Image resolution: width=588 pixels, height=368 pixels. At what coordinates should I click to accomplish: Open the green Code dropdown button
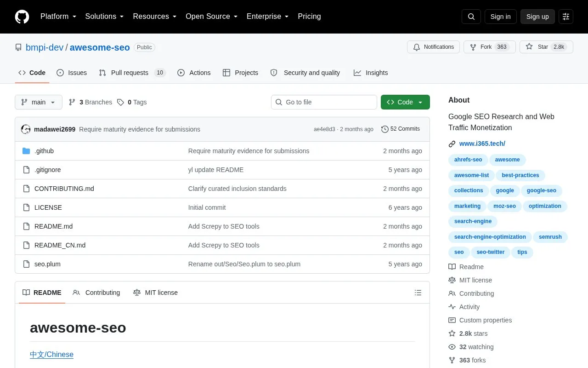point(405,102)
